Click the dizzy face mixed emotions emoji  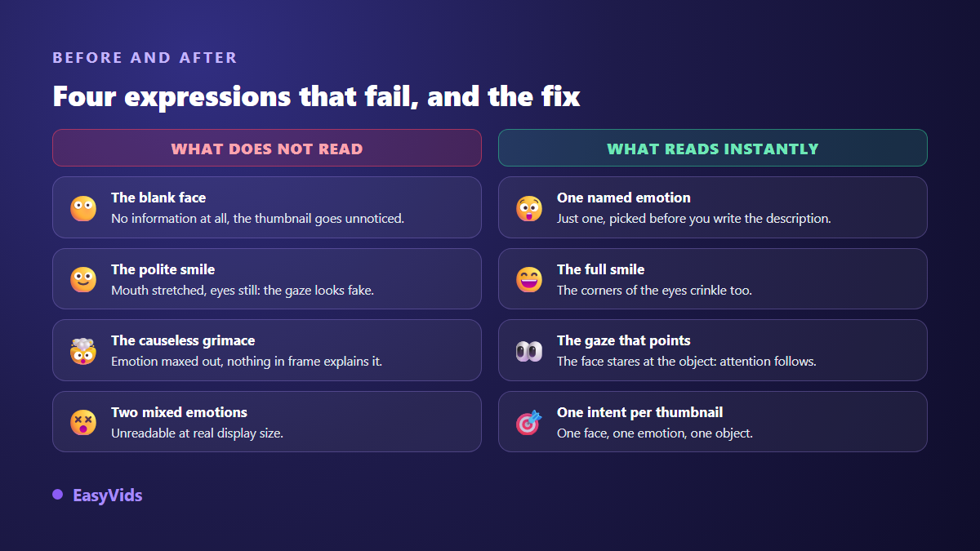pyautogui.click(x=83, y=422)
